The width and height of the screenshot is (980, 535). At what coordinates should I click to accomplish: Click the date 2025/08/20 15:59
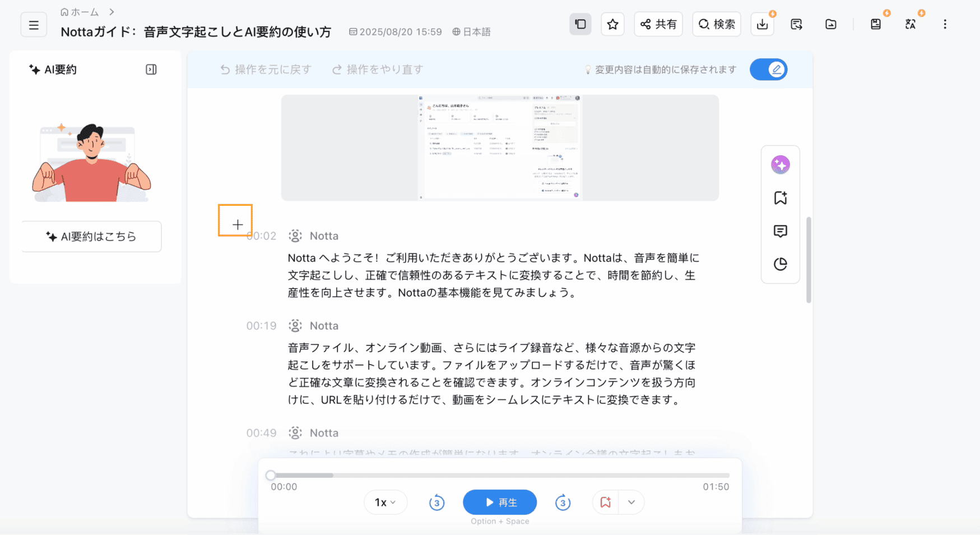(x=396, y=32)
